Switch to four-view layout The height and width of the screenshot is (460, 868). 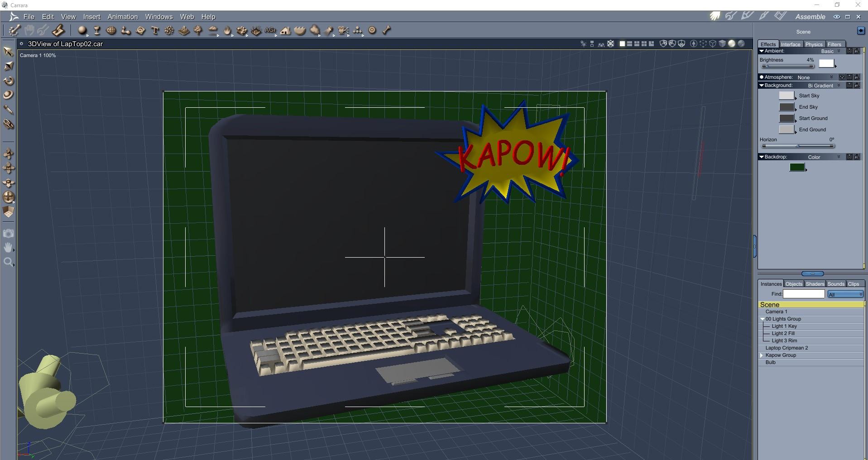click(644, 44)
